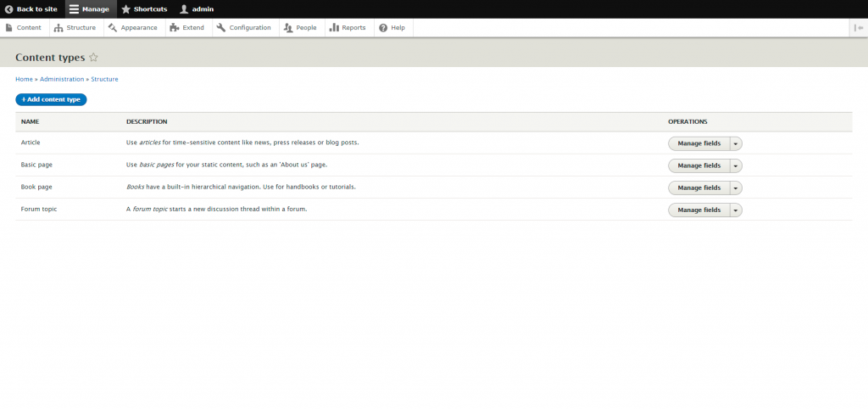
Task: Toggle the Manage toolbar tray
Action: pyautogui.click(x=90, y=9)
